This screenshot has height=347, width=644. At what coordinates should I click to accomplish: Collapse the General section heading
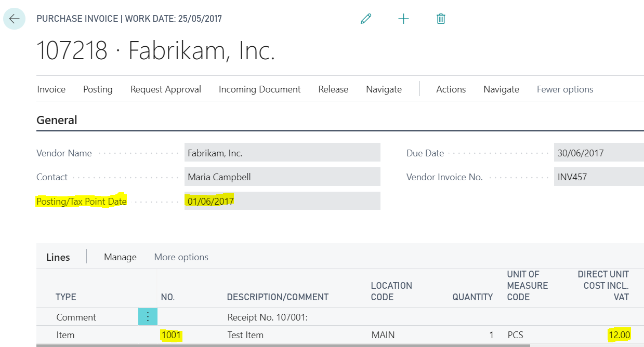pos(57,120)
